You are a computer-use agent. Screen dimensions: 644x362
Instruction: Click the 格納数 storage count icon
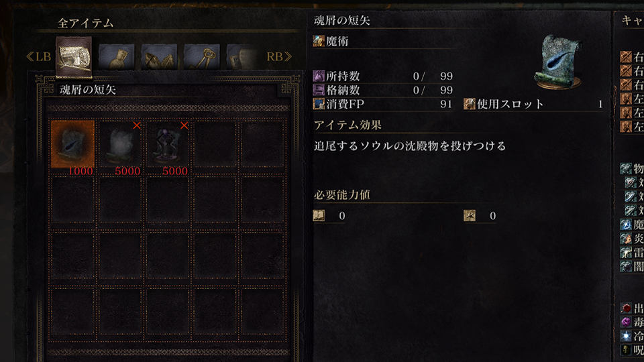(319, 90)
